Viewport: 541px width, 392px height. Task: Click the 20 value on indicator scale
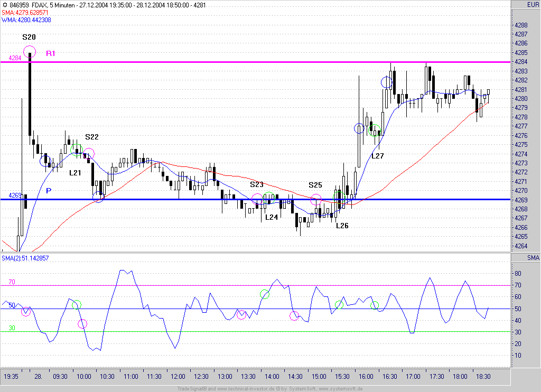point(518,344)
